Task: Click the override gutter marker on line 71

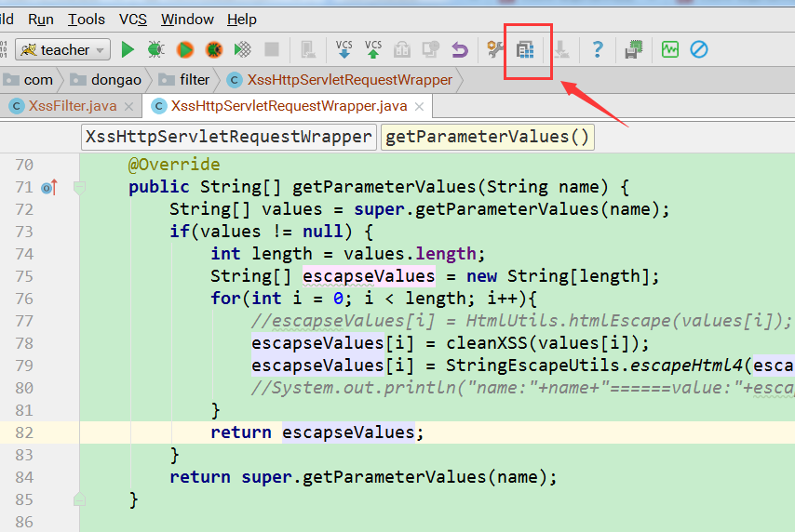Action: [49, 188]
